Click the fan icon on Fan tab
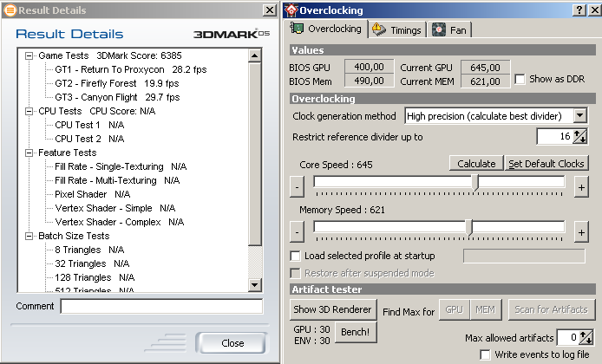The width and height of the screenshot is (602, 364). click(x=439, y=29)
